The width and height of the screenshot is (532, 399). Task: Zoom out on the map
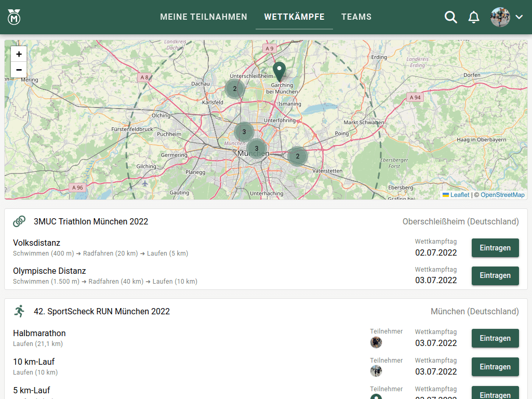click(x=19, y=70)
